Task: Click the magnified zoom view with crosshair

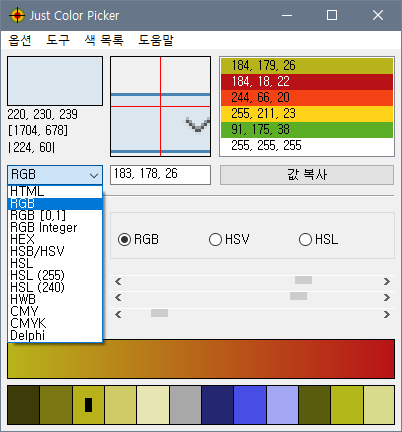Action: click(x=160, y=106)
